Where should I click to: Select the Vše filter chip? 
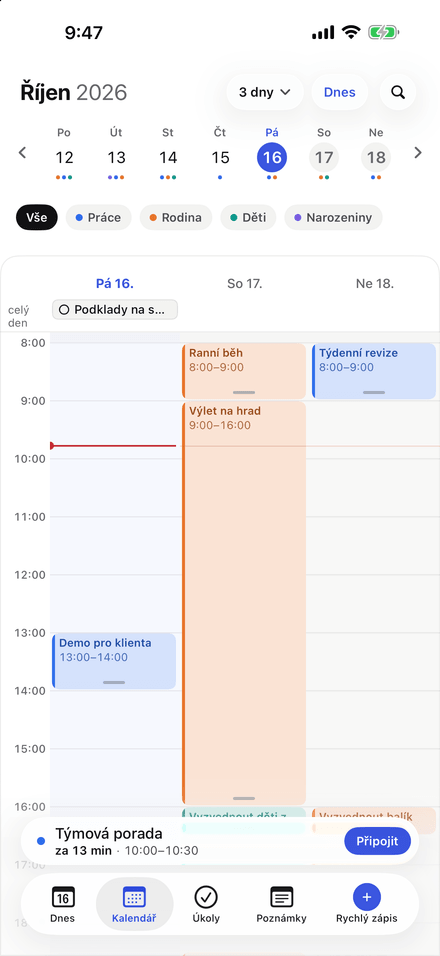(37, 218)
